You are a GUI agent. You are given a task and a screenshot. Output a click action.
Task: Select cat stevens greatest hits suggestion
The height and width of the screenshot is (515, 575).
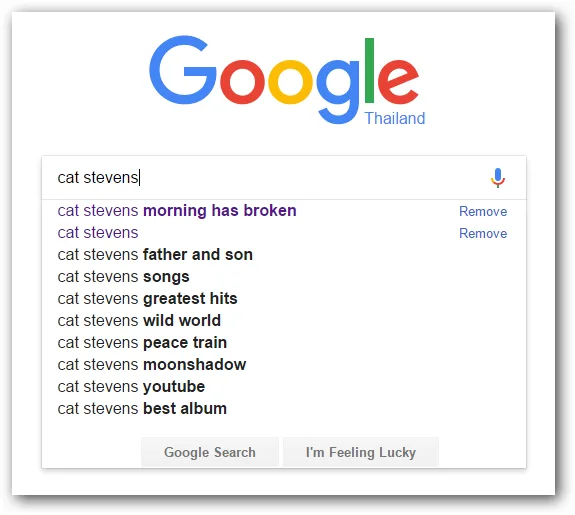(147, 299)
